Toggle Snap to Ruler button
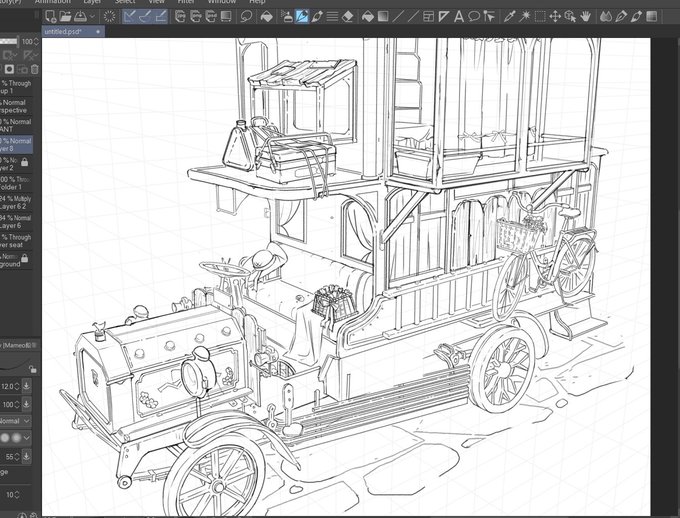The height and width of the screenshot is (518, 680). coord(130,16)
